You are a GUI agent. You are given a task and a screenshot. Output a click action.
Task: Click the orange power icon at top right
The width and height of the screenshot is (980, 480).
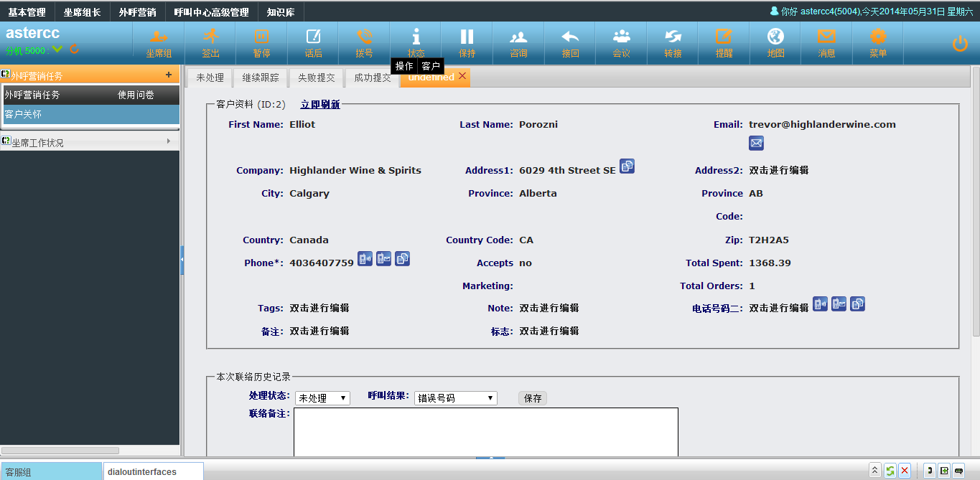pos(960,44)
